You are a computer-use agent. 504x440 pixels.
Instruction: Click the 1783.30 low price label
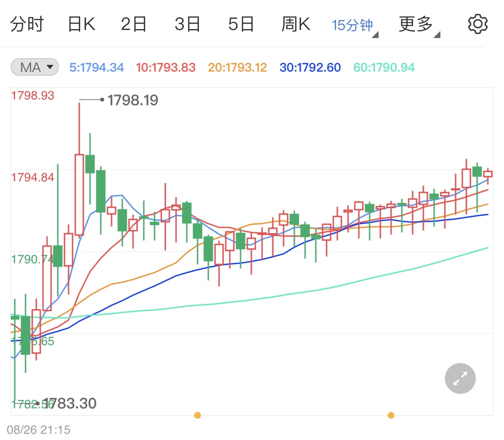click(x=70, y=403)
